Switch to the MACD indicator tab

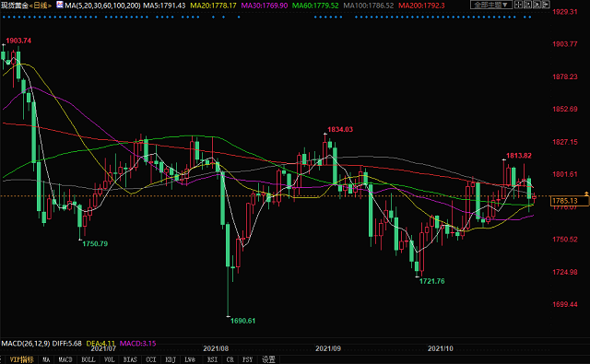click(65, 360)
